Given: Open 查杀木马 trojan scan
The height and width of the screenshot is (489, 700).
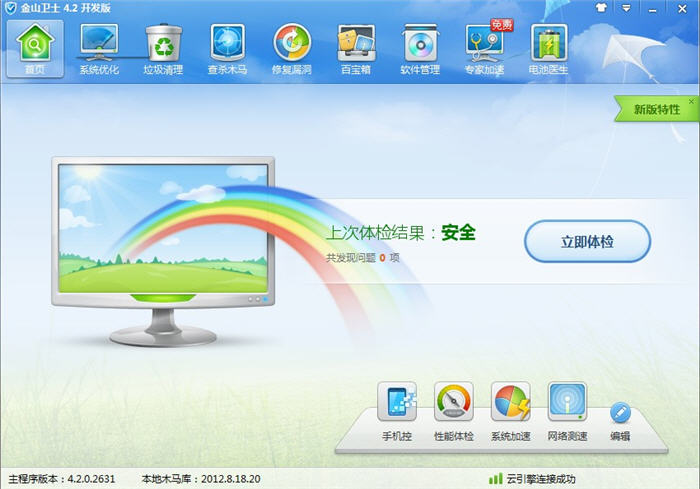Looking at the screenshot, I should pos(228,49).
